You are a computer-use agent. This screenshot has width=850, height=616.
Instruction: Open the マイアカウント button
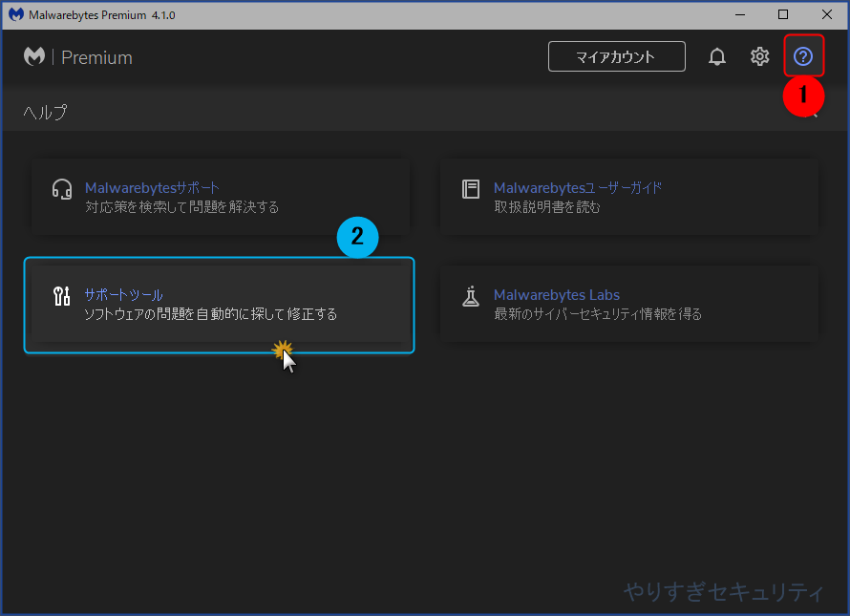616,56
